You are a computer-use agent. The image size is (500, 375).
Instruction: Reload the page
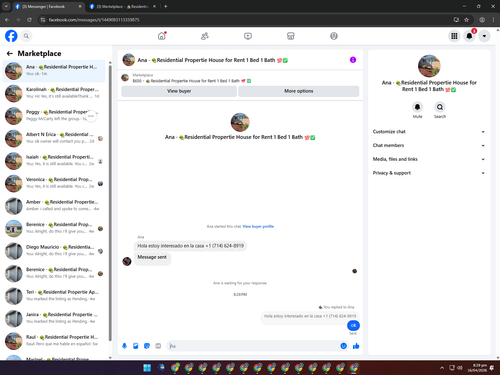[x=29, y=20]
